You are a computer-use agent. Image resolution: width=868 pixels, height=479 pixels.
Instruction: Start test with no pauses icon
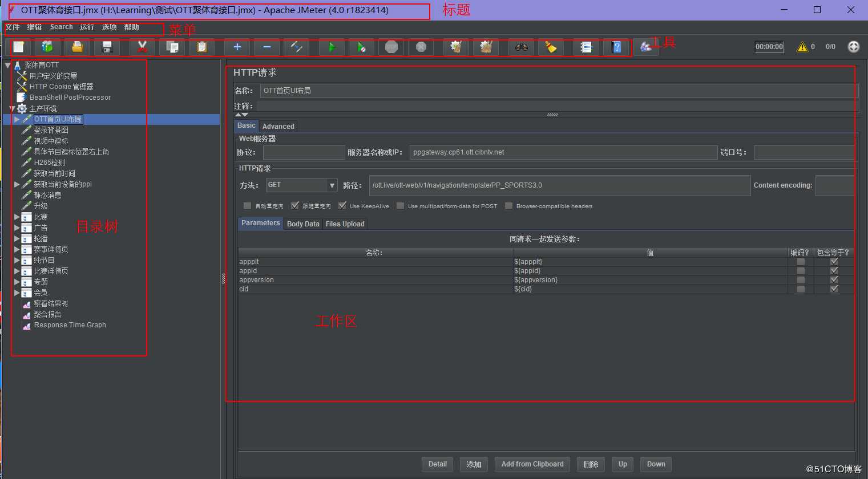click(361, 47)
